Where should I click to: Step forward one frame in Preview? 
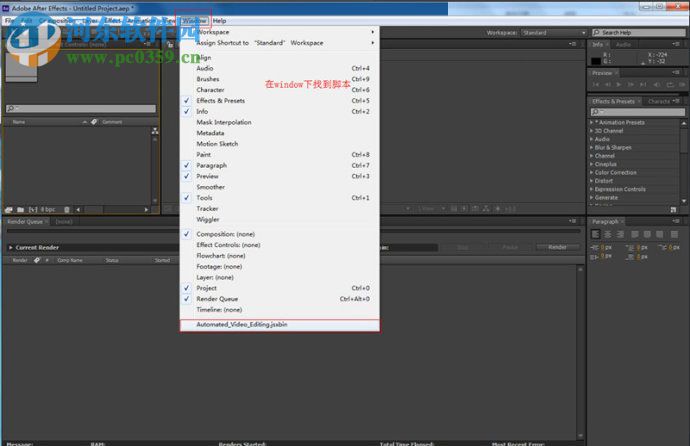(631, 84)
